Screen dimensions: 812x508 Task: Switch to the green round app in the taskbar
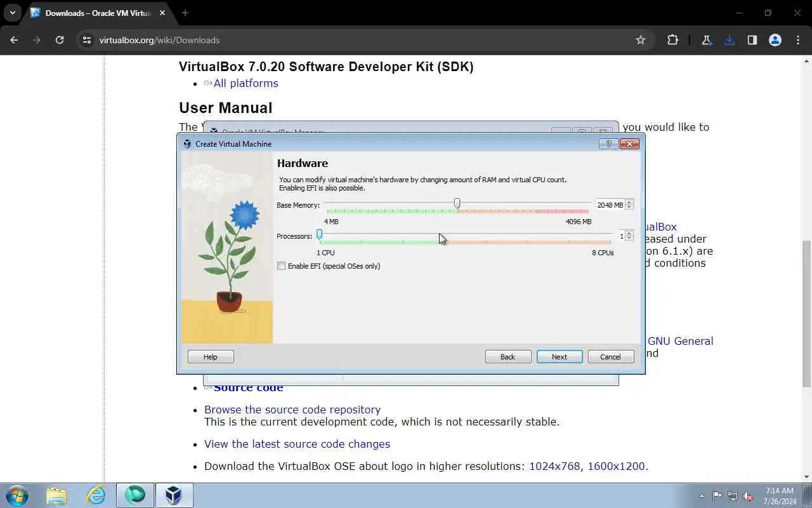(134, 495)
